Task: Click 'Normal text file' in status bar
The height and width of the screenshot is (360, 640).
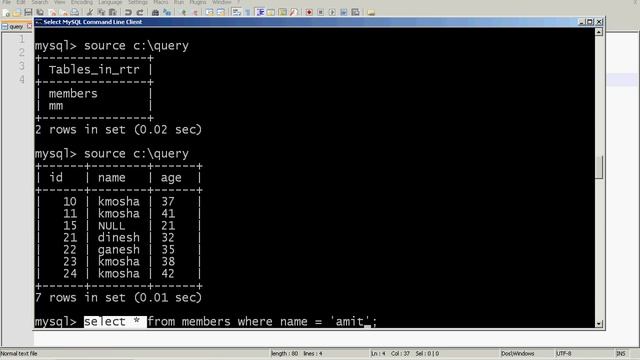Action: pyautogui.click(x=19, y=353)
